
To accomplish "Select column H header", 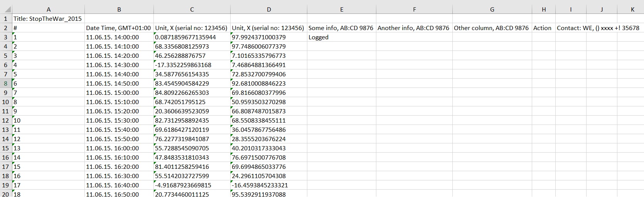I will (x=543, y=10).
